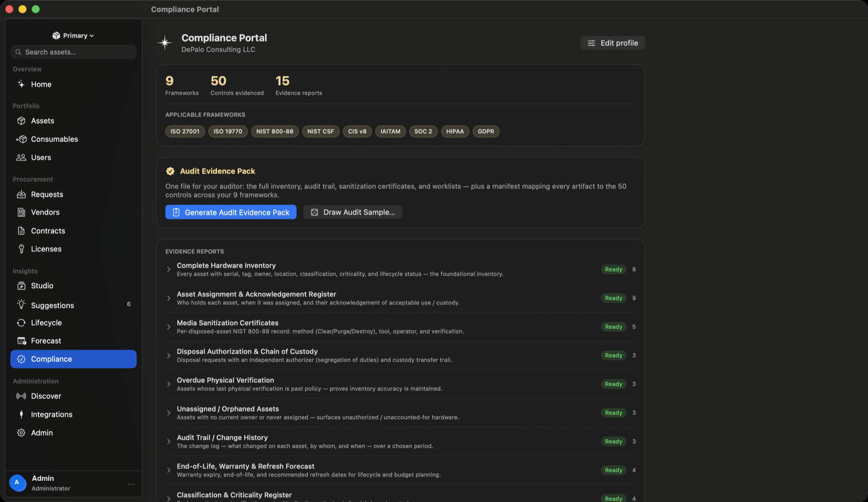Click the search magnifier icon

[x=18, y=52]
